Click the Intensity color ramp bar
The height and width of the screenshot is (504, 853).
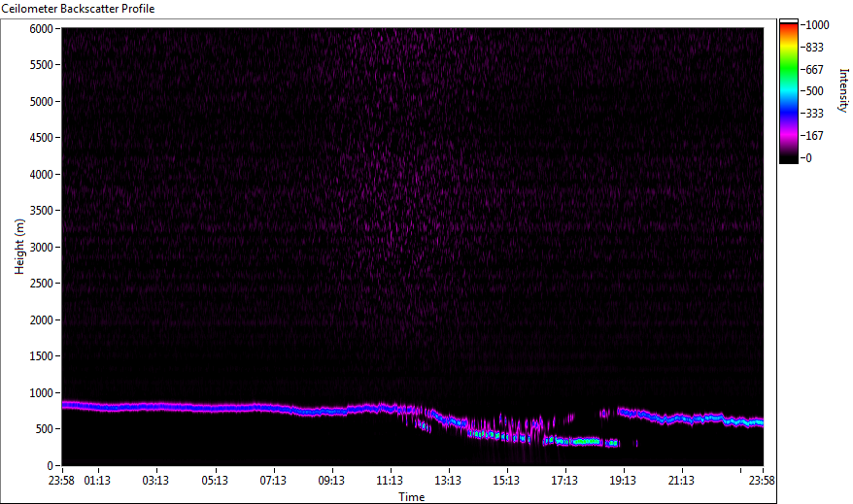point(789,91)
